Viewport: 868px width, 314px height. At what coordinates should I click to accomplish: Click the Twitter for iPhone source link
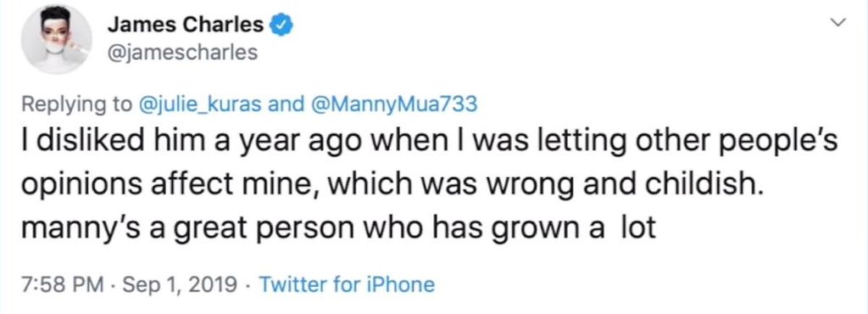347,284
